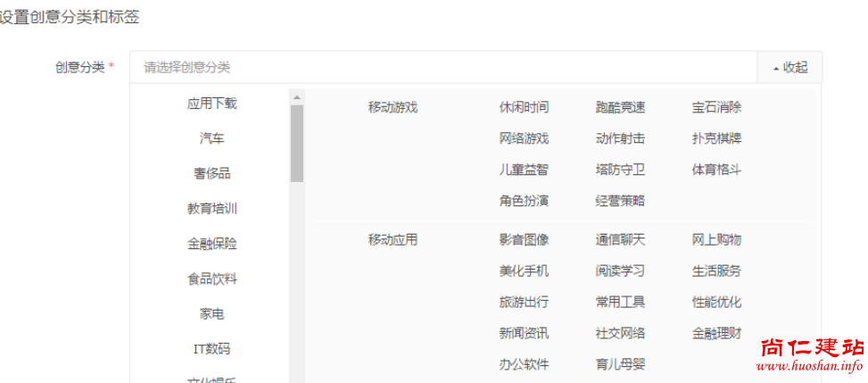Choose the IT数码 category
Screen dimensions: 868x383
point(212,349)
